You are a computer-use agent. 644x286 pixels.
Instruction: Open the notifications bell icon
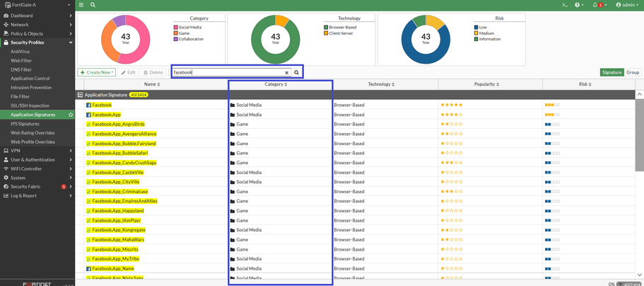[x=595, y=5]
